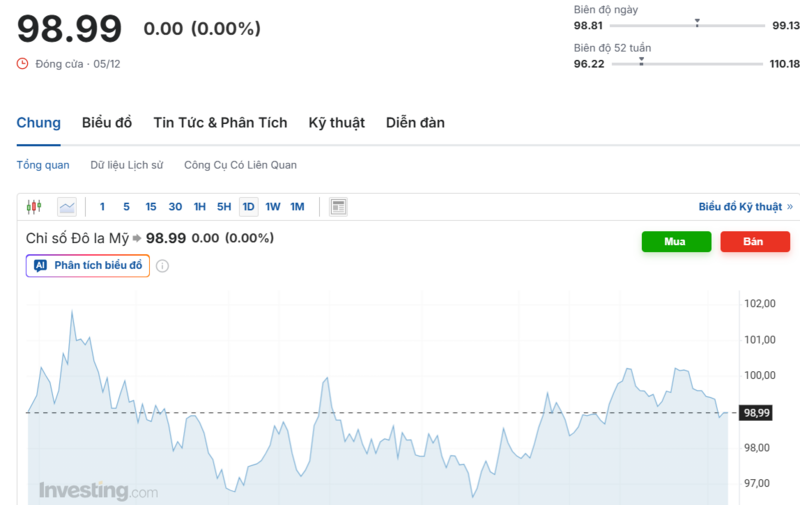Viewport: 800px width, 505px height.
Task: Click the Investing.com watermark logo
Action: pyautogui.click(x=98, y=491)
